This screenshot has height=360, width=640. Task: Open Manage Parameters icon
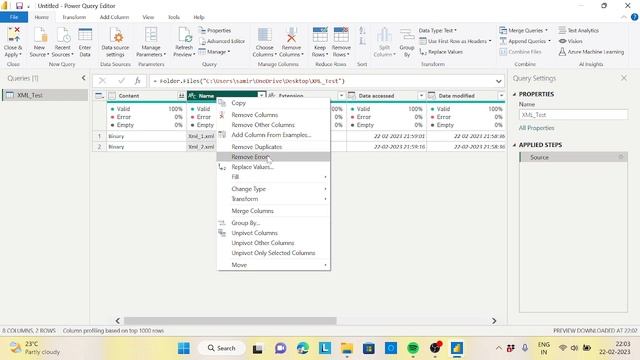pos(151,35)
